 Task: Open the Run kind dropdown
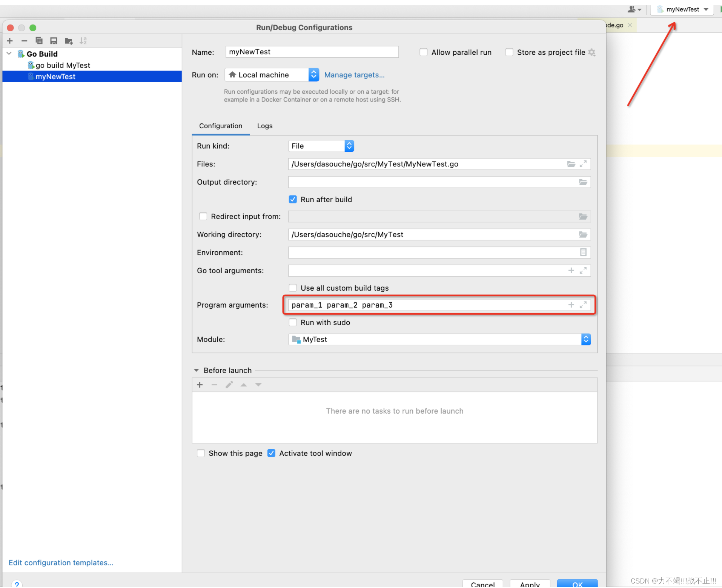pyautogui.click(x=321, y=146)
